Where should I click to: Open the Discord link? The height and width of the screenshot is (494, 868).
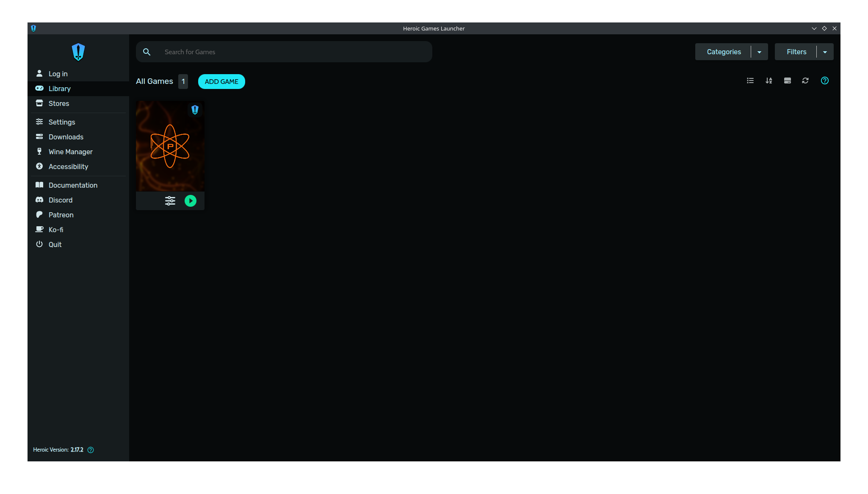[x=78, y=200]
